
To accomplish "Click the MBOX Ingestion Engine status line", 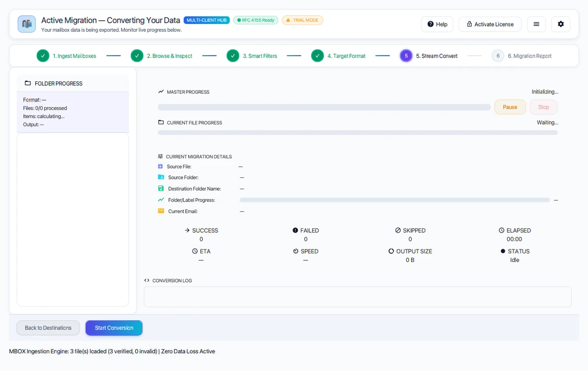I will coord(112,351).
